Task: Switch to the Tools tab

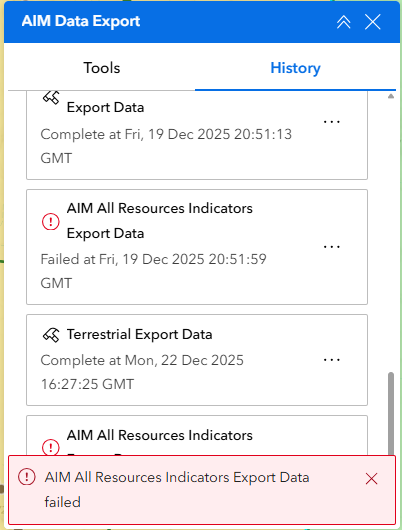Action: pyautogui.click(x=101, y=68)
